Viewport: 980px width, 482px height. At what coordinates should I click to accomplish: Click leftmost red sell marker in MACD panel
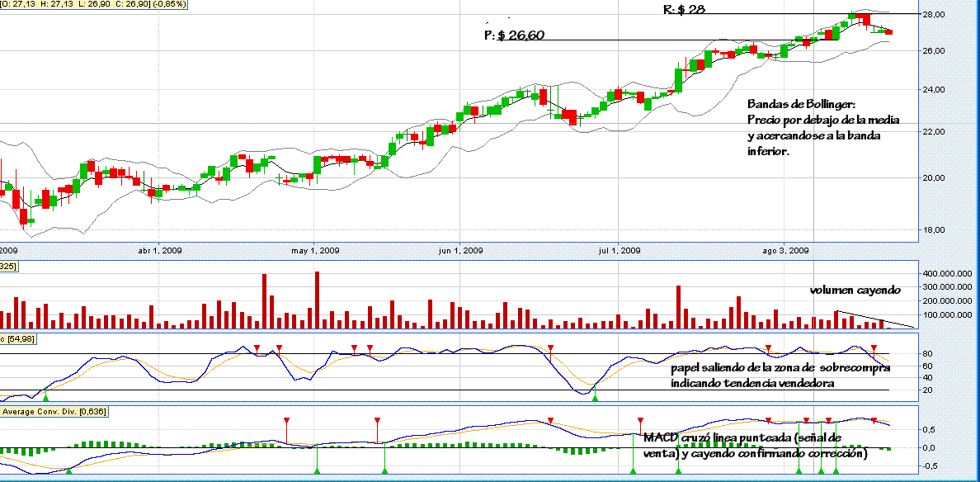286,421
